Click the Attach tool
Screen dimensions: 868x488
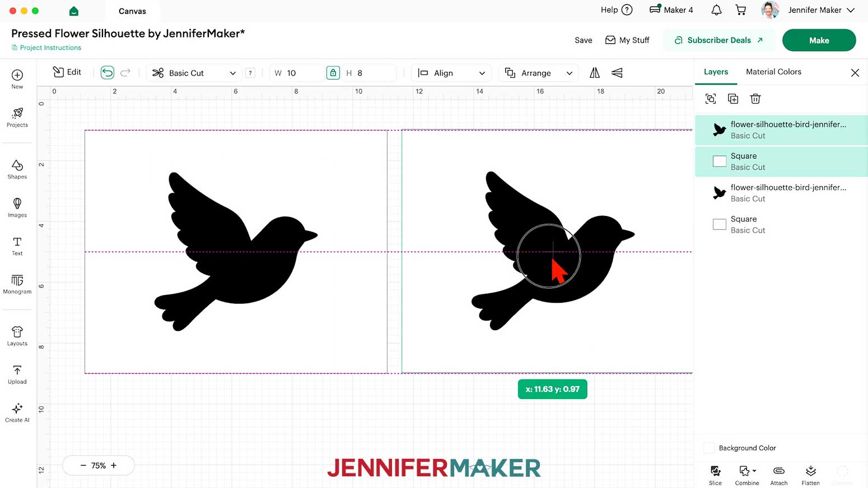[779, 475]
